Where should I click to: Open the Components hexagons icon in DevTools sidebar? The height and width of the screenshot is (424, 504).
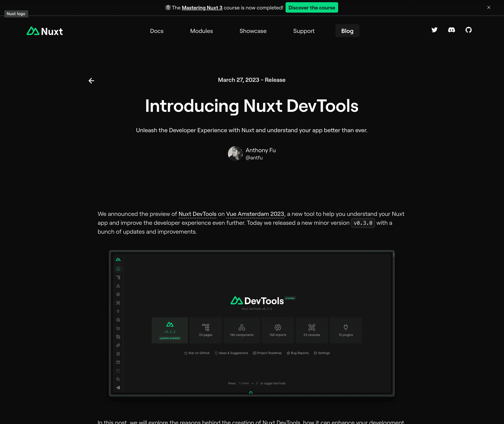coord(118,286)
